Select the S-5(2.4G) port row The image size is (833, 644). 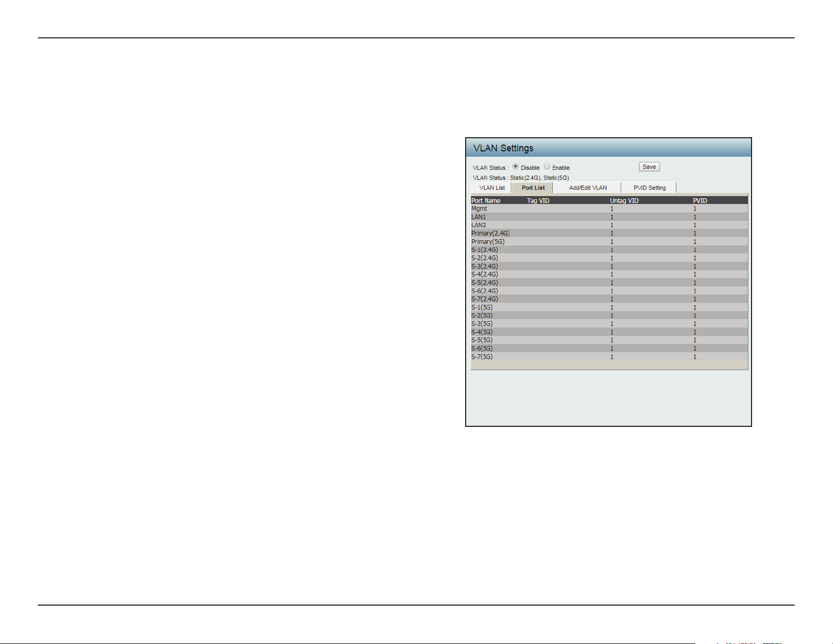tap(609, 283)
